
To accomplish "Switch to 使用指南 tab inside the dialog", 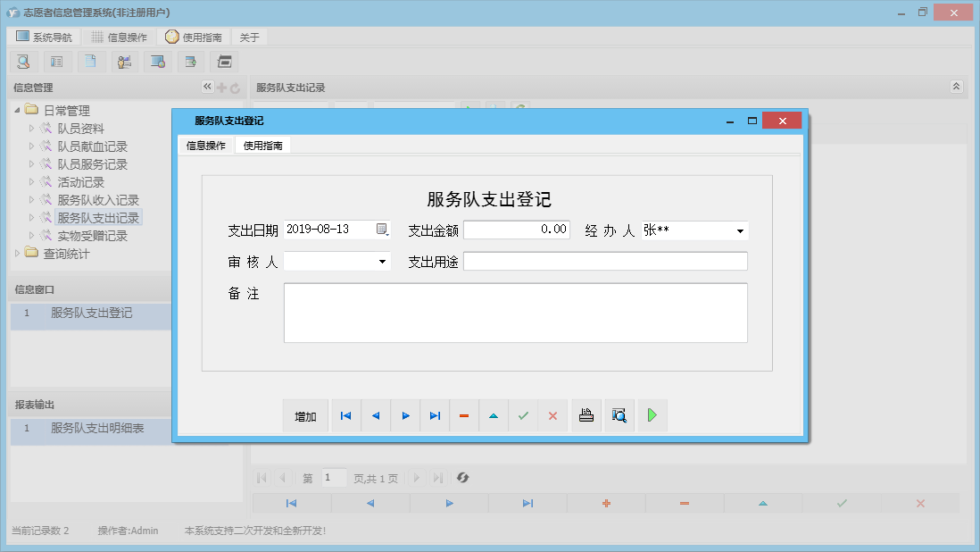I will 263,146.
